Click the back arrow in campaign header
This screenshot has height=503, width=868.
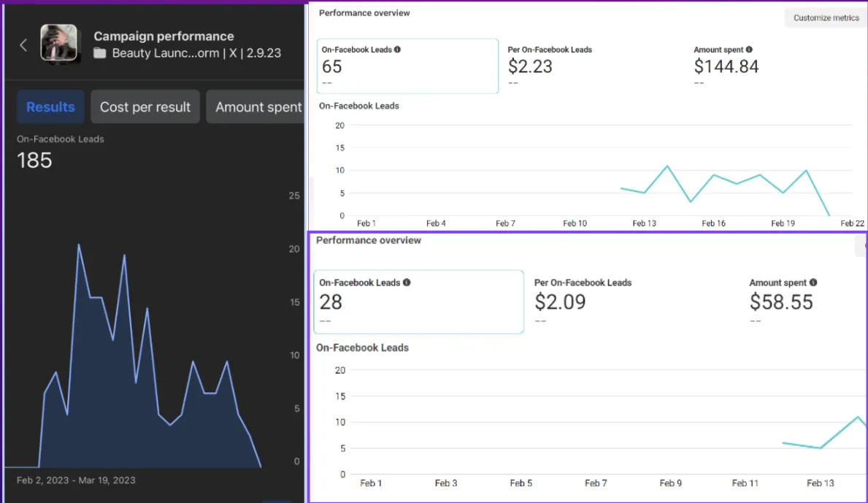point(23,45)
